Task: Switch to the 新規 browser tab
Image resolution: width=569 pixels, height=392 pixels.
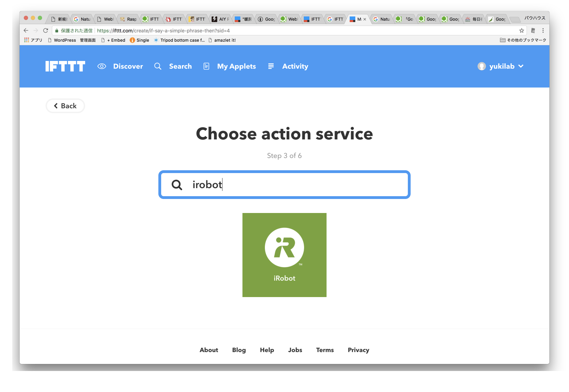Action: (x=59, y=19)
